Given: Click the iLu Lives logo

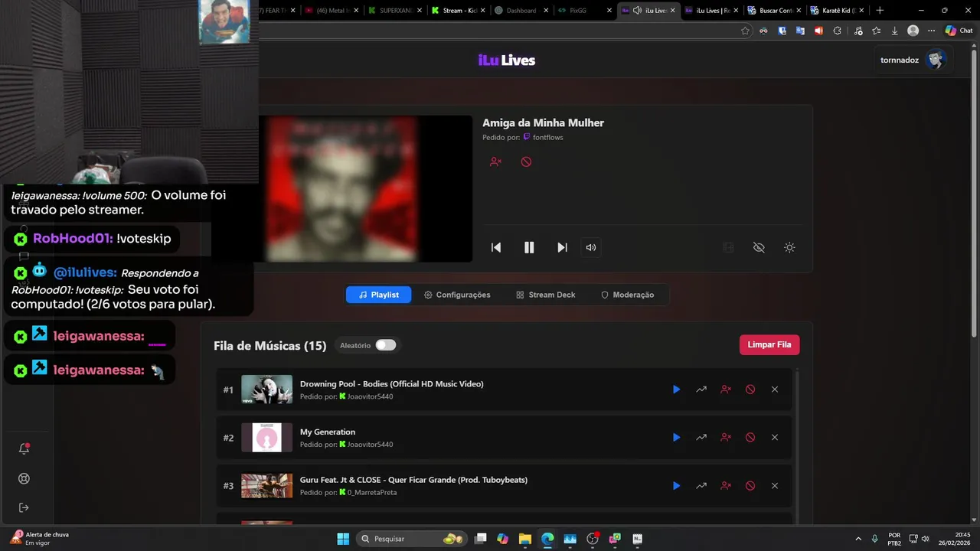Looking at the screenshot, I should coord(507,60).
